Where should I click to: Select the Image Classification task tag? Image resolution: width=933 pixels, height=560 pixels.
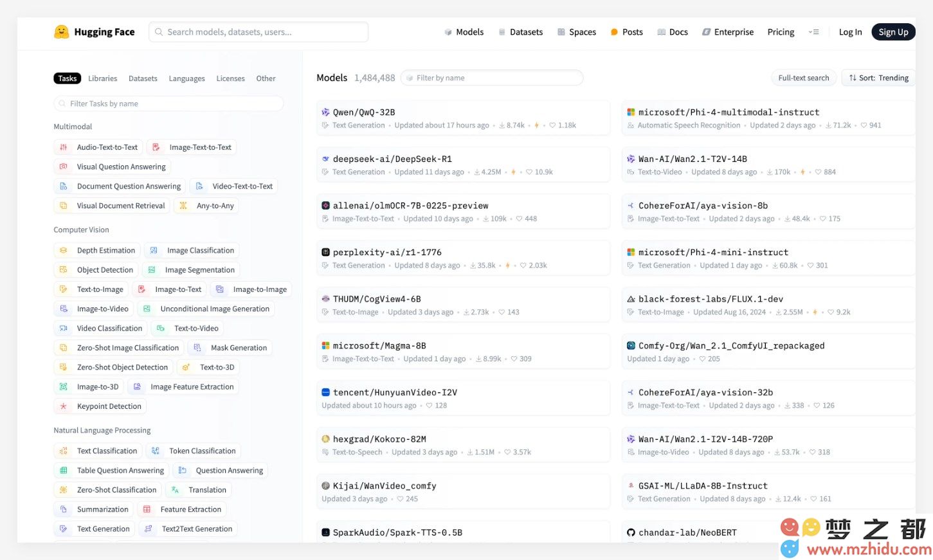[x=192, y=251]
